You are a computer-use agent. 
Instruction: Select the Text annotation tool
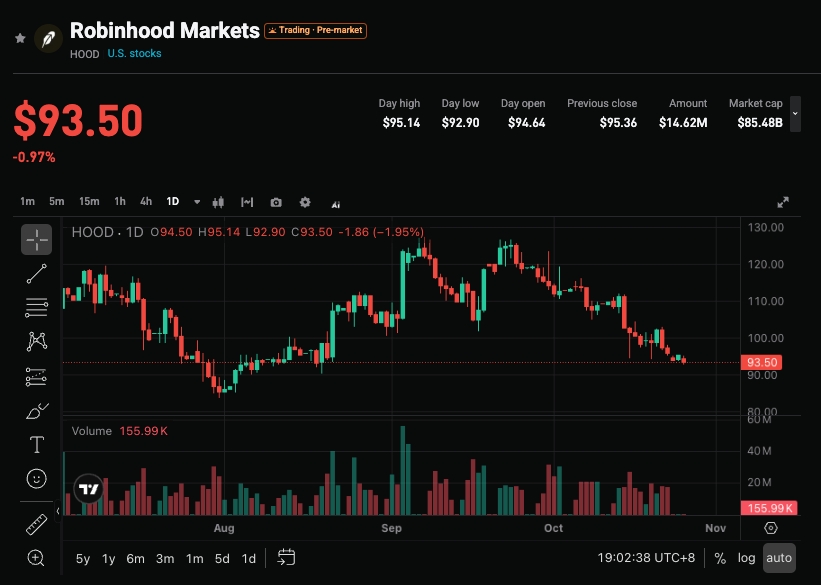click(37, 445)
